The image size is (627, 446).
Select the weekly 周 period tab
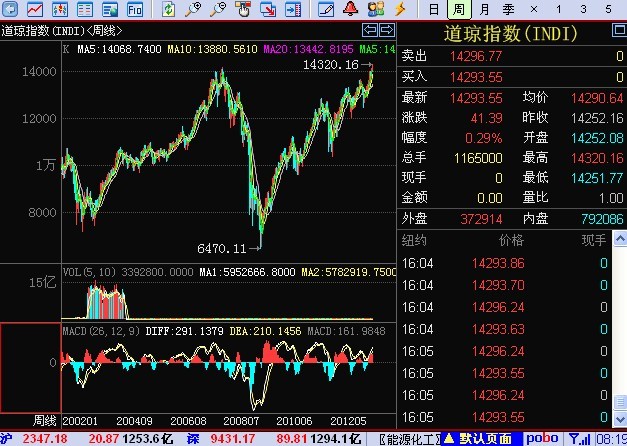pos(458,9)
